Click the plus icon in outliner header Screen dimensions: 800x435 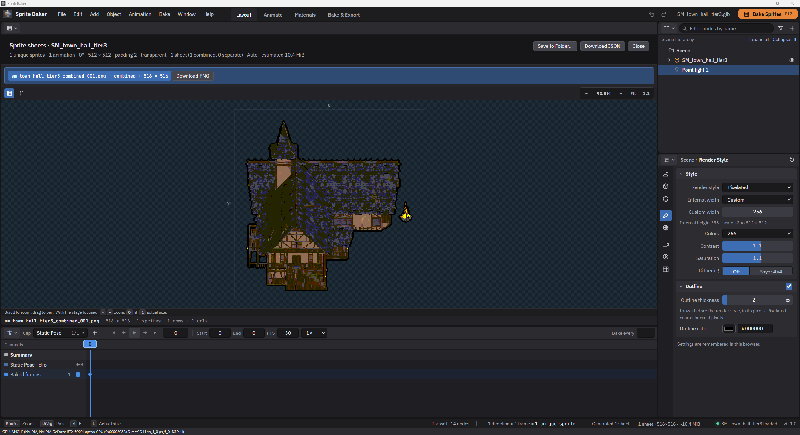(792, 29)
